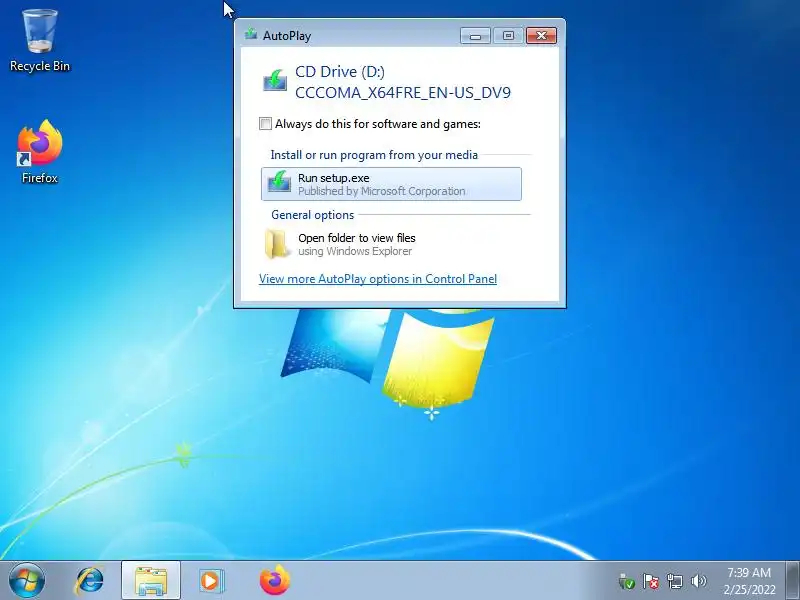Open the Recycle Bin desktop icon
The width and height of the screenshot is (800, 600).
[x=40, y=41]
